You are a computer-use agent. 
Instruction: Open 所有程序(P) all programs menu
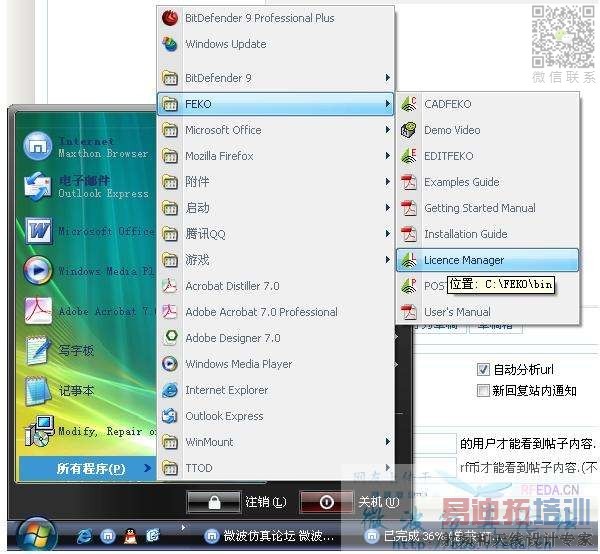point(87,468)
